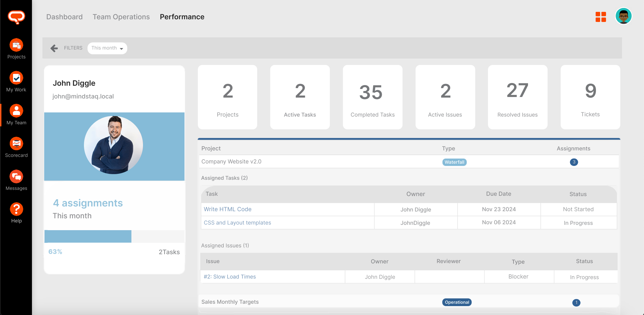This screenshot has height=315, width=644.
Task: Open the My Team sidebar panel
Action: coord(16,114)
